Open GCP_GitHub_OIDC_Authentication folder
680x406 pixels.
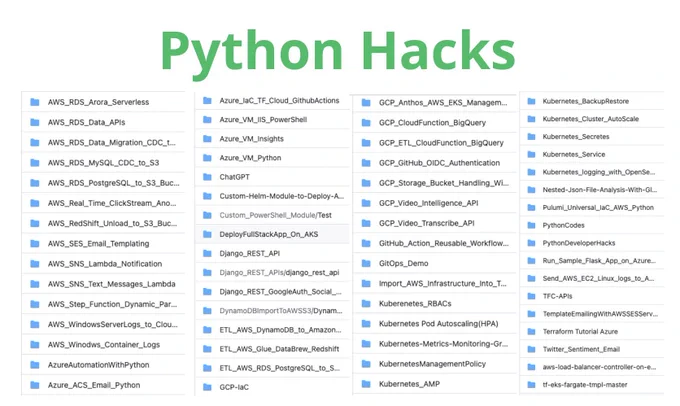pyautogui.click(x=439, y=163)
